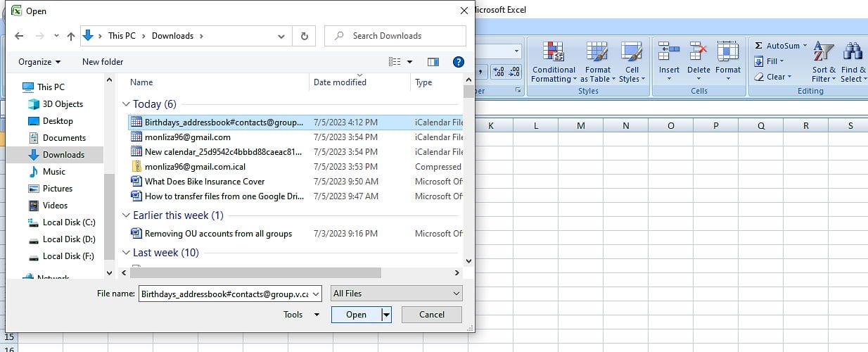The image size is (868, 352).
Task: Click the Cancel button
Action: point(432,315)
